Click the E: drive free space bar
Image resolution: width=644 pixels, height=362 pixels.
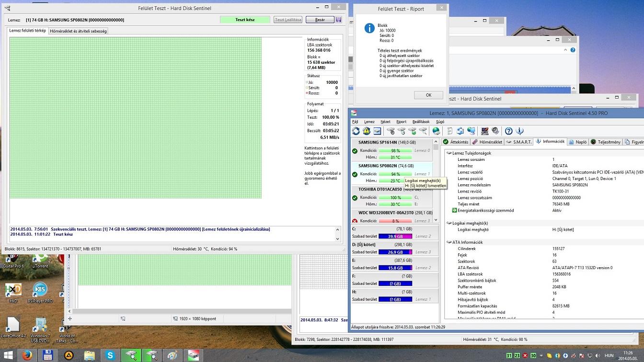395,268
